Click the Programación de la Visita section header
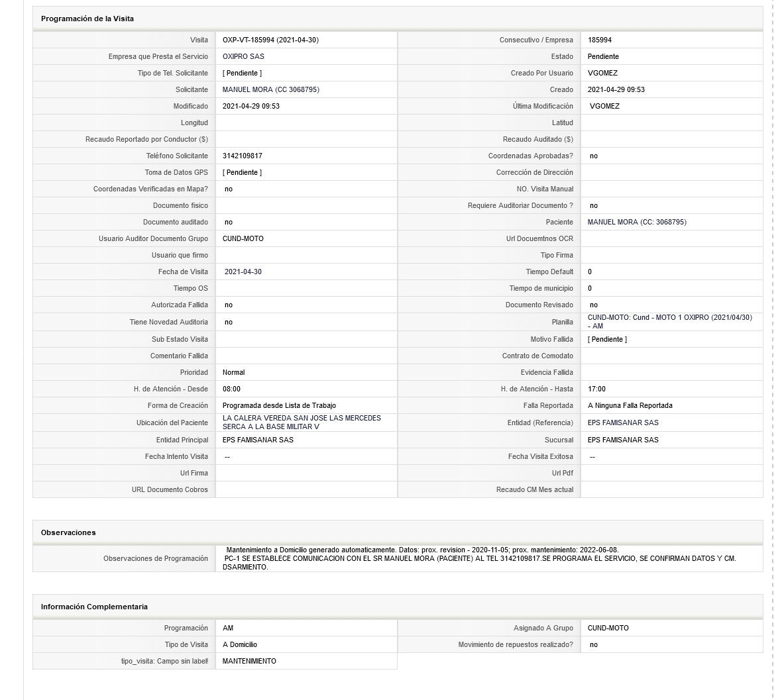The height and width of the screenshot is (700, 784). (87, 19)
